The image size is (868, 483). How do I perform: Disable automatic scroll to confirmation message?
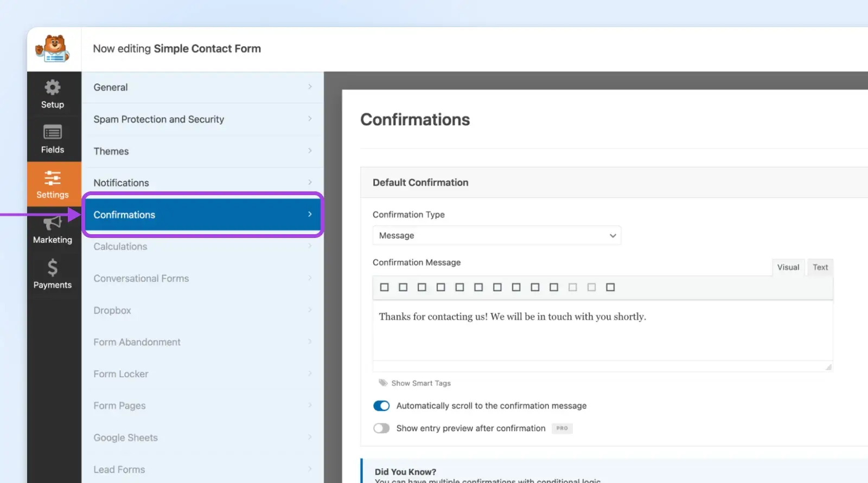(381, 406)
